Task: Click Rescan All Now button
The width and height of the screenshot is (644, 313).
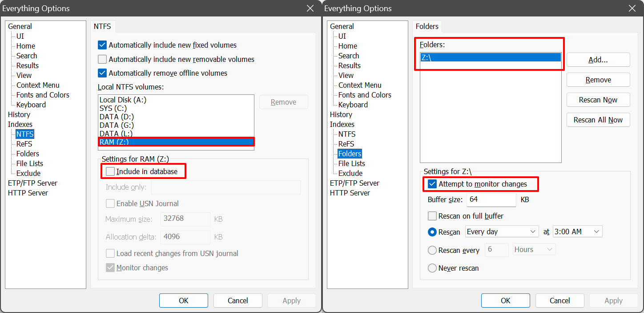Action: [598, 120]
